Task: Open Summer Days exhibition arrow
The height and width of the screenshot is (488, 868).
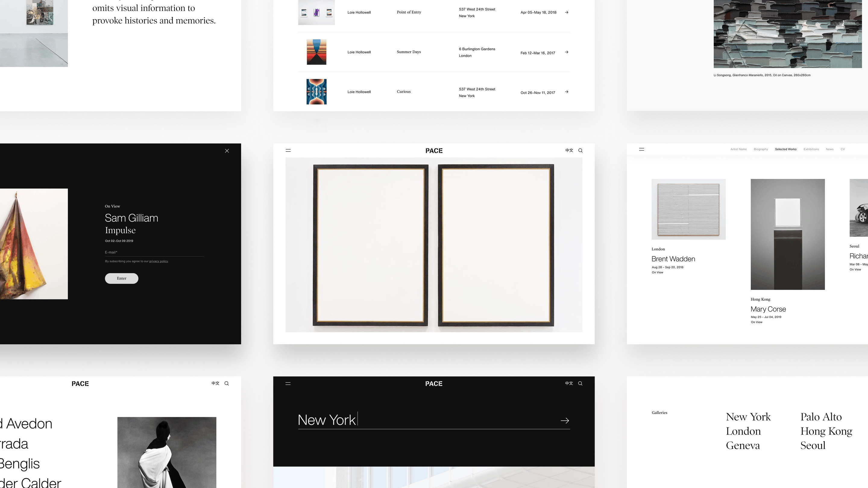Action: click(566, 52)
